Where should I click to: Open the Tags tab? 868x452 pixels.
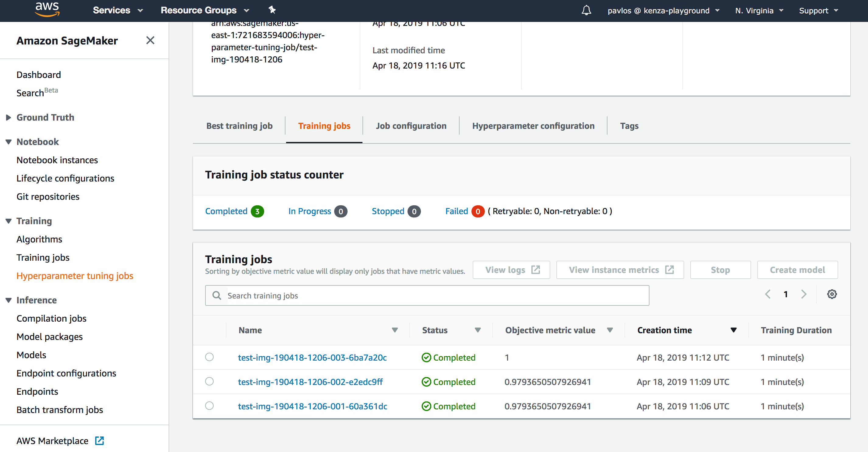pyautogui.click(x=629, y=126)
